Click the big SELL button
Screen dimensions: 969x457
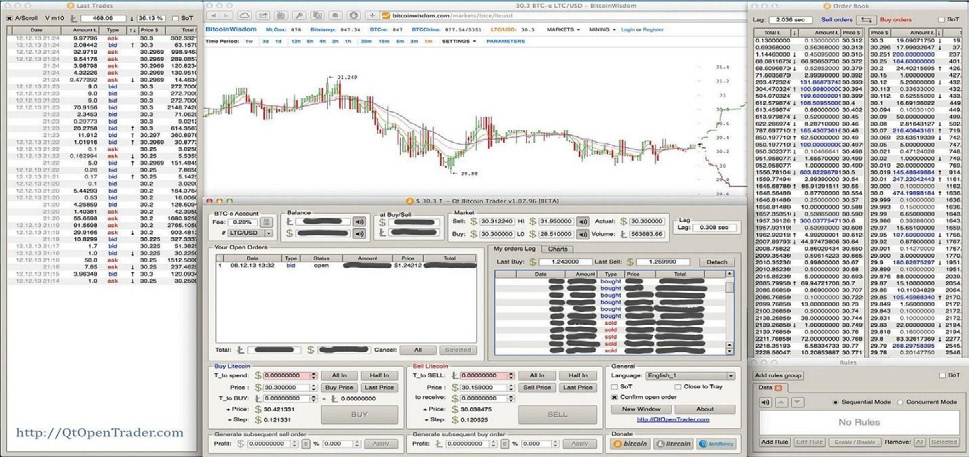557,414
